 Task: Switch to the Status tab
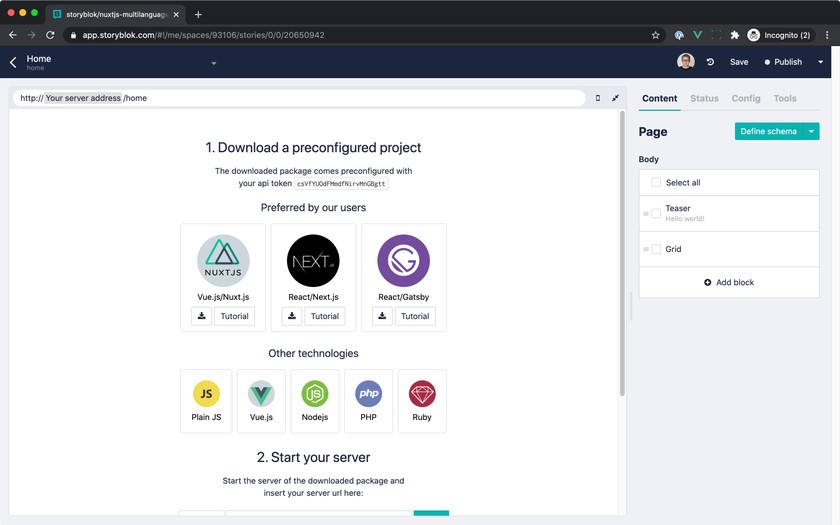coord(704,99)
